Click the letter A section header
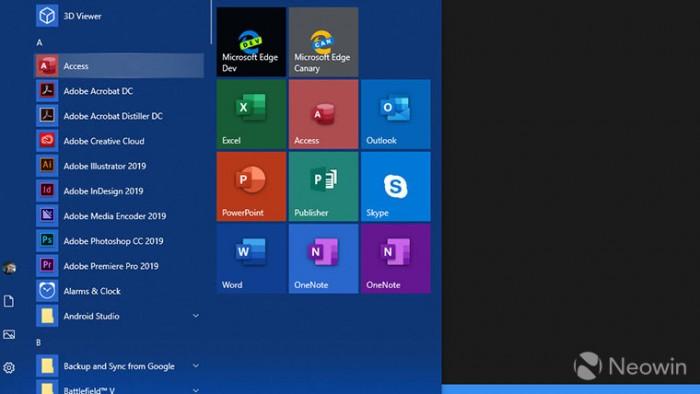 (39, 42)
